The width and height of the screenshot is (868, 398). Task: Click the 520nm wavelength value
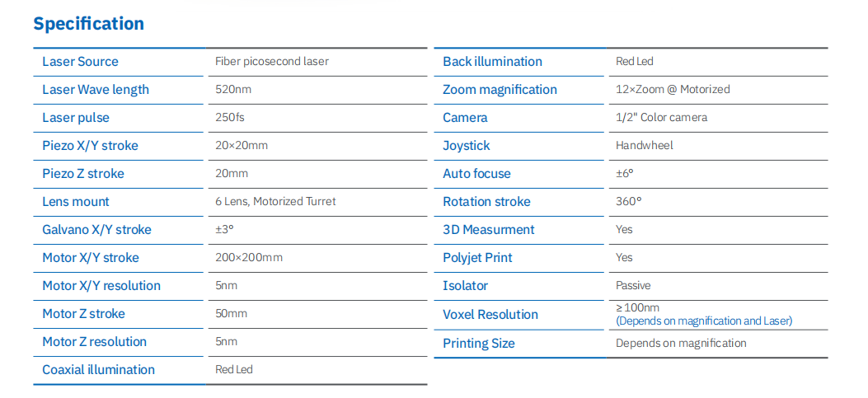tap(233, 90)
